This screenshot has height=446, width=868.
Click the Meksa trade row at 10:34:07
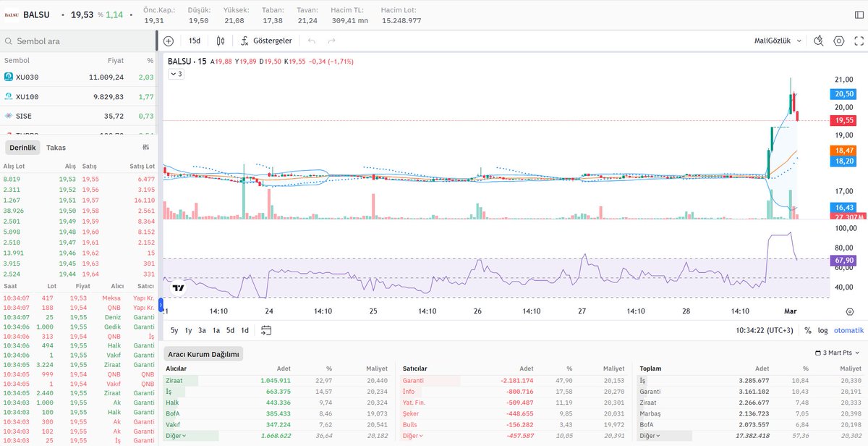click(78, 297)
